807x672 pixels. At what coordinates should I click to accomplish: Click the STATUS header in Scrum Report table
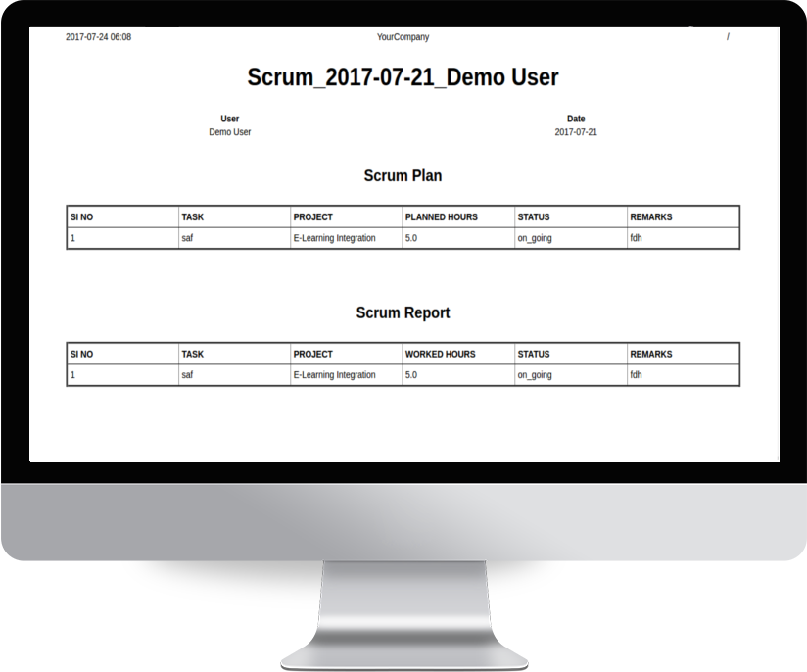(534, 355)
